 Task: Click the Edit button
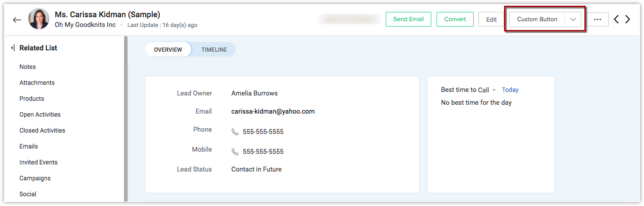(491, 19)
